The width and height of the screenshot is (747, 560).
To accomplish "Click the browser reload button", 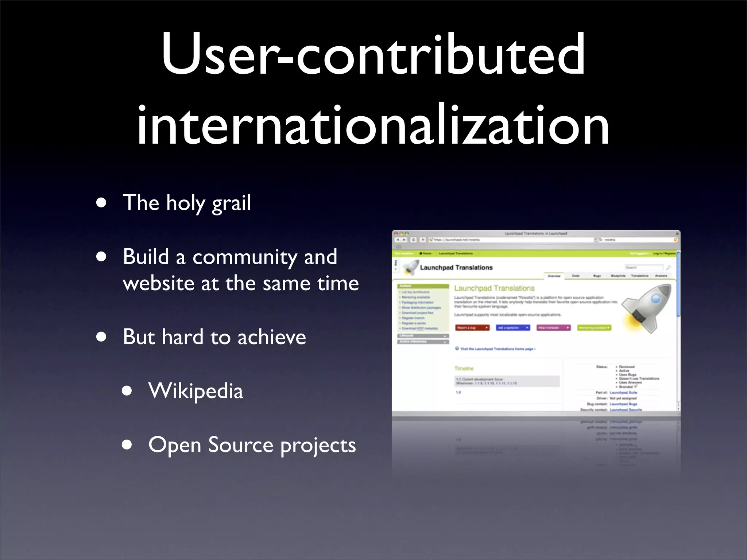I will [414, 240].
